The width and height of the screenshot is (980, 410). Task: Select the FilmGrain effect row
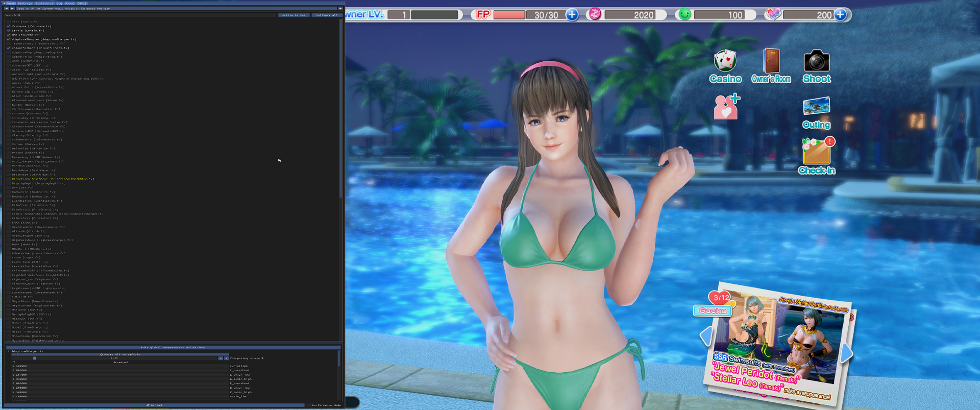33,205
